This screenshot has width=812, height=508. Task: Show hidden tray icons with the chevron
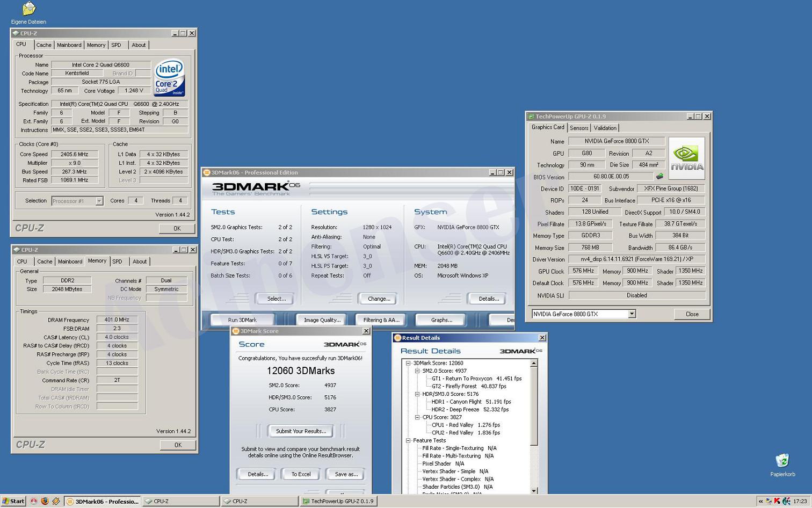click(760, 502)
